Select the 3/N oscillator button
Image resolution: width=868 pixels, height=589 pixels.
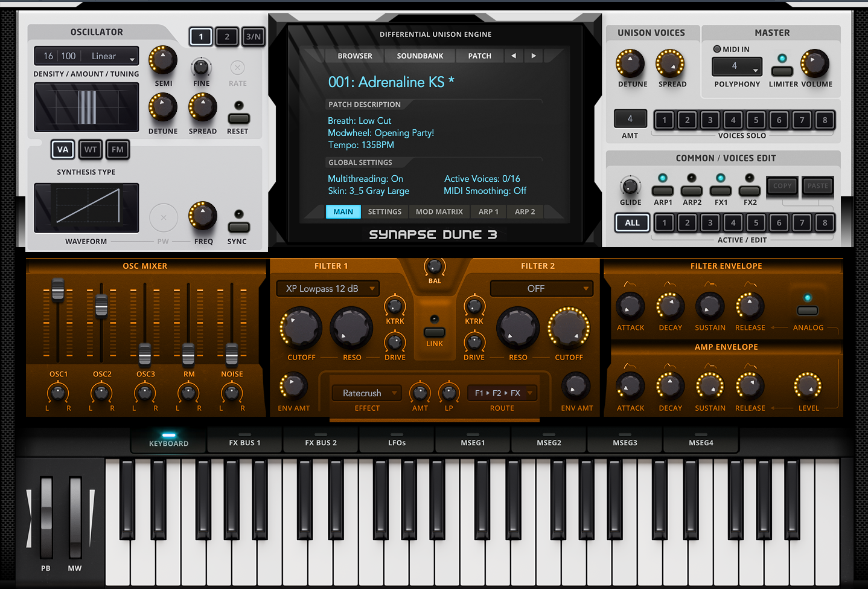(x=254, y=37)
